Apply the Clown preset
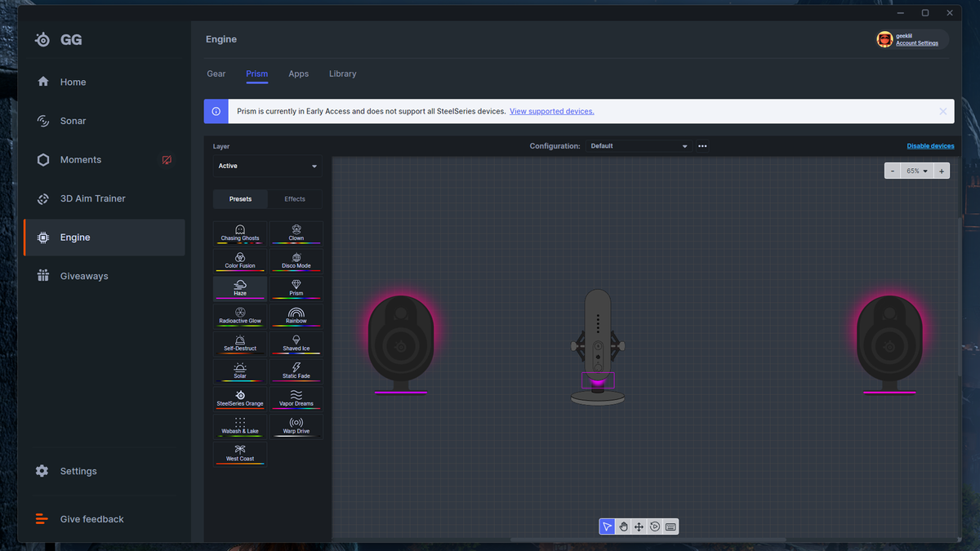The width and height of the screenshot is (980, 551). click(x=296, y=233)
